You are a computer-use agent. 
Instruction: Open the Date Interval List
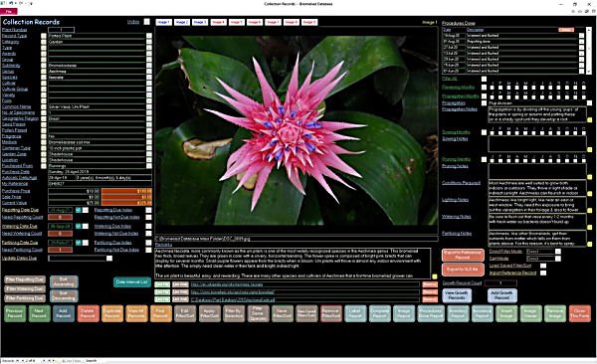pos(131,281)
